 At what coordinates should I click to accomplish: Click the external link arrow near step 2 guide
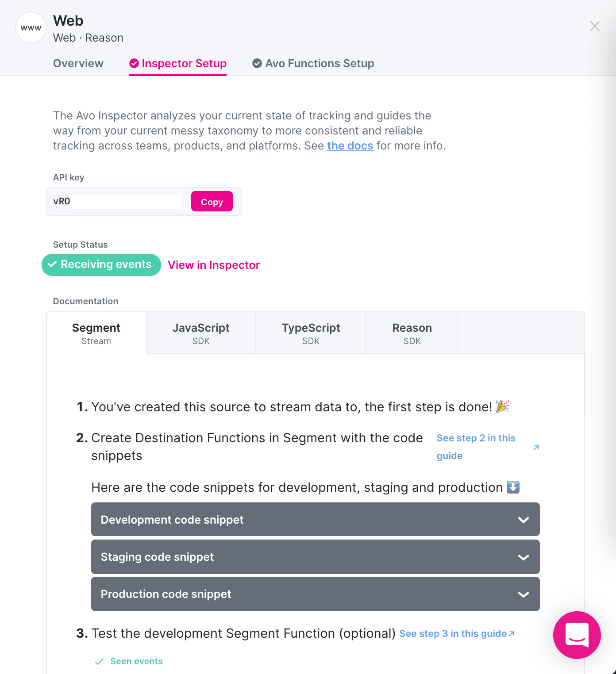pos(536,448)
